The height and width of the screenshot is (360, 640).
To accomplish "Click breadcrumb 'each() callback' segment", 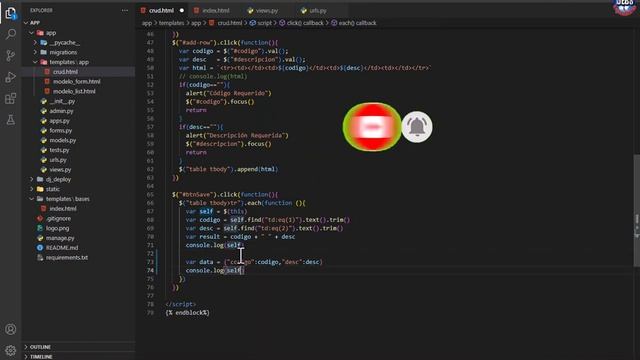I will [357, 23].
